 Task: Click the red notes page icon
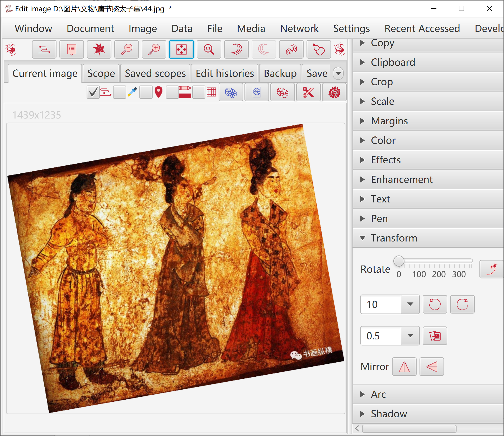pyautogui.click(x=72, y=49)
